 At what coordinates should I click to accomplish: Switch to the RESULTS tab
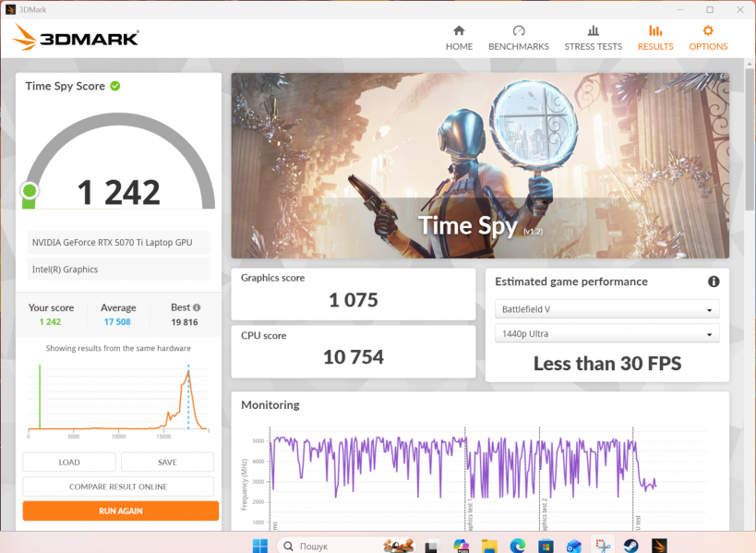point(655,38)
